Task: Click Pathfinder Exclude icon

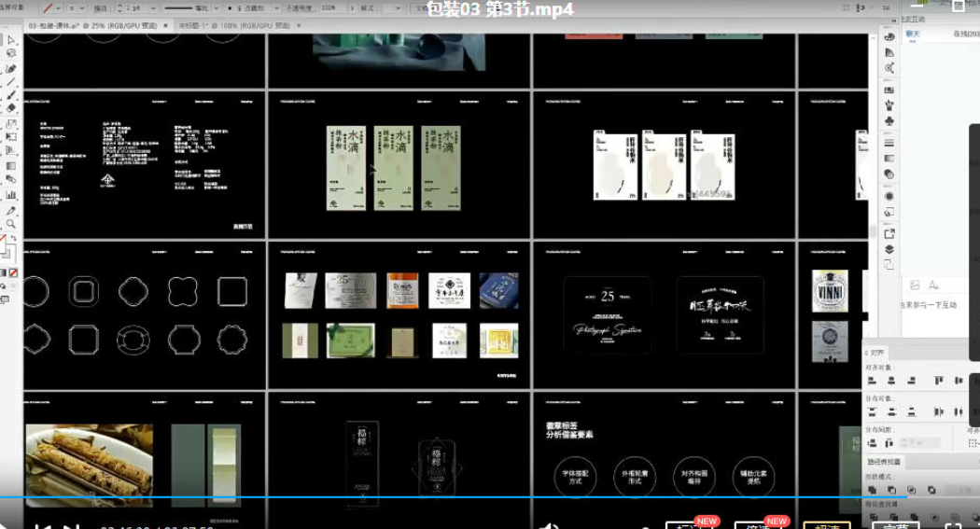Action: [x=931, y=490]
